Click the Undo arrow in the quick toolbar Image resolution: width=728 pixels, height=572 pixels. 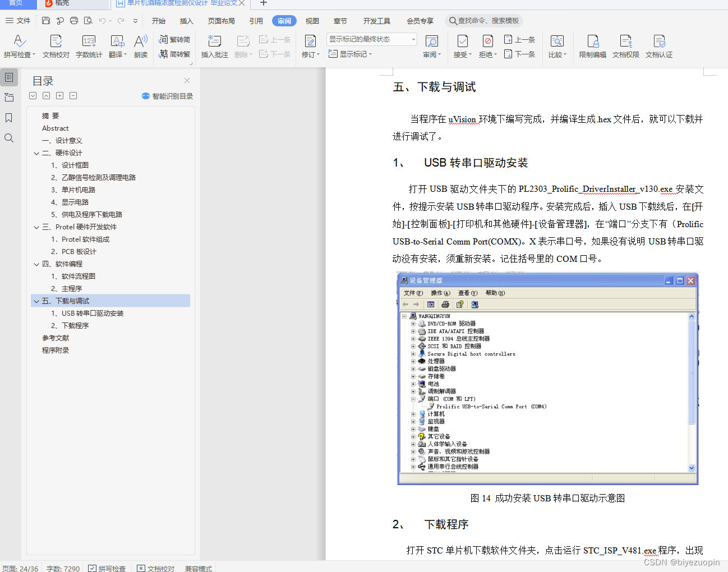(102, 21)
